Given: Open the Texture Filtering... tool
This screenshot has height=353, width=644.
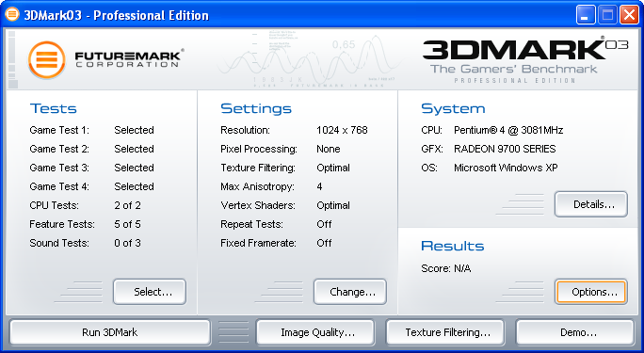Looking at the screenshot, I should (445, 332).
